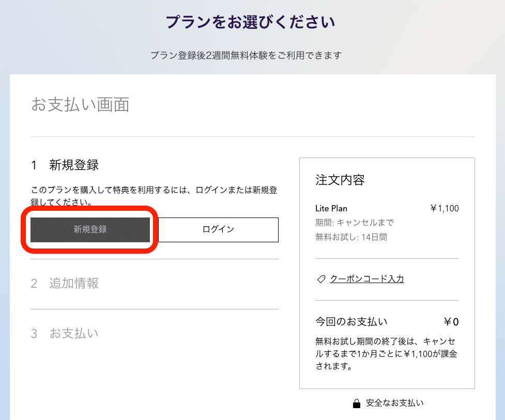Viewport: 505px width, 420px height.
Task: Click the coupon tag icon
Action: [x=321, y=279]
